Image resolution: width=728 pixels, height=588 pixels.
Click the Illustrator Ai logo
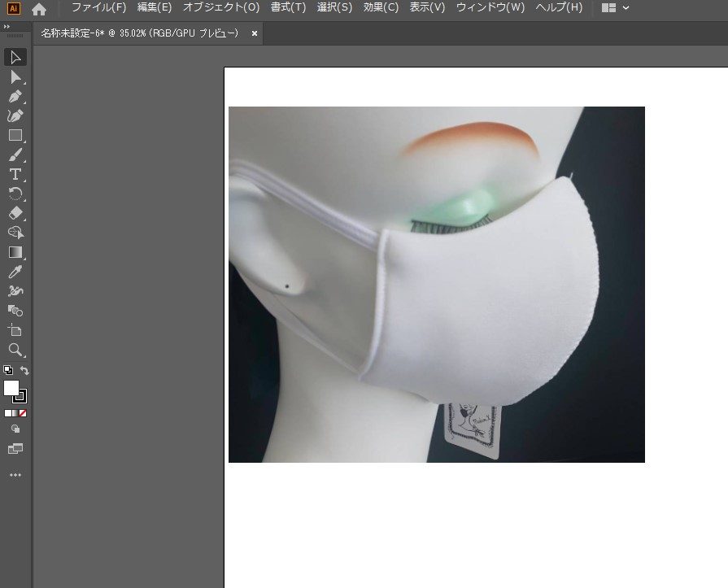[14, 8]
